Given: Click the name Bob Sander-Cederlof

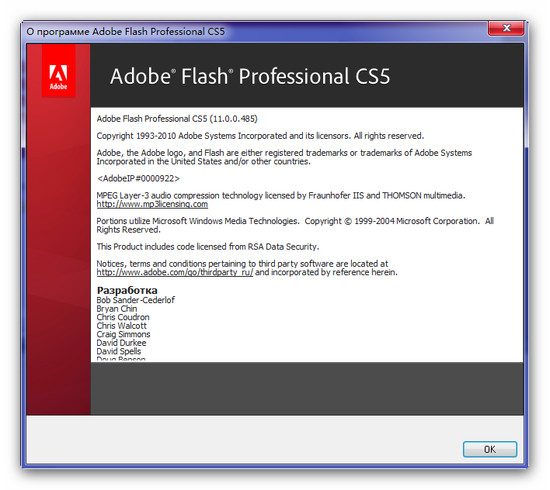Looking at the screenshot, I should click(x=135, y=300).
